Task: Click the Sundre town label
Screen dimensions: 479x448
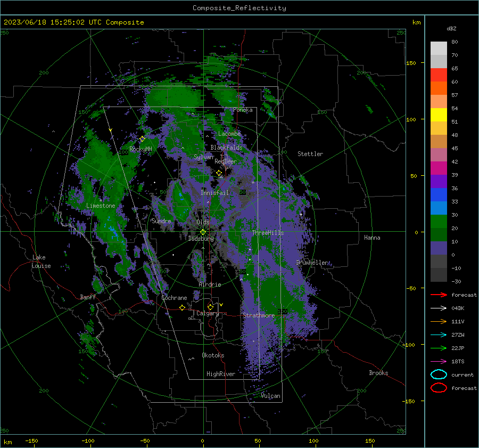Action: coord(161,221)
